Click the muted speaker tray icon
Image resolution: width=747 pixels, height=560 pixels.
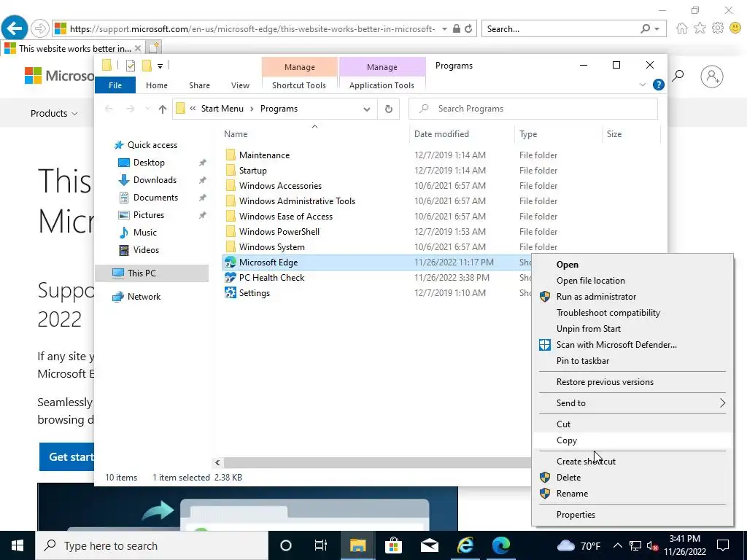[652, 545]
